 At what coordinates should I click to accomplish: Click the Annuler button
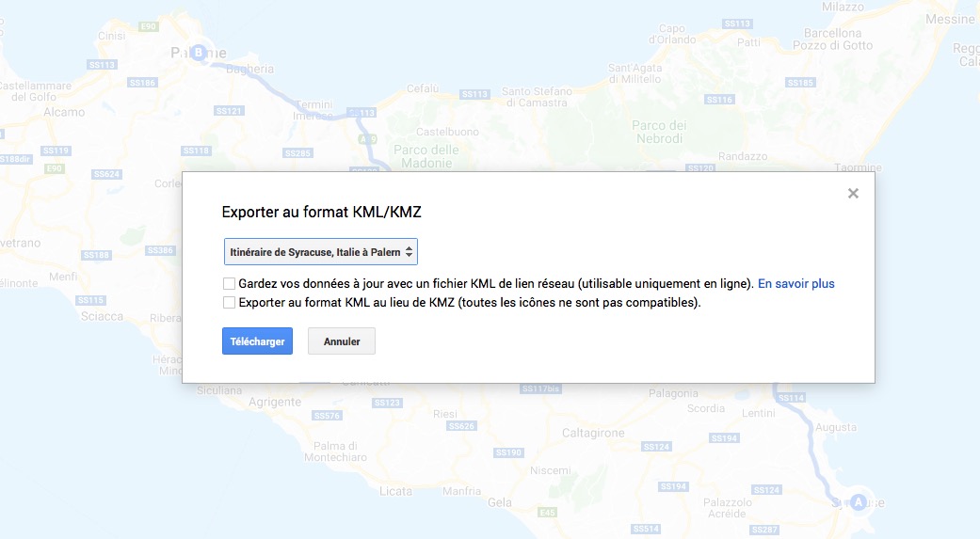[341, 341]
